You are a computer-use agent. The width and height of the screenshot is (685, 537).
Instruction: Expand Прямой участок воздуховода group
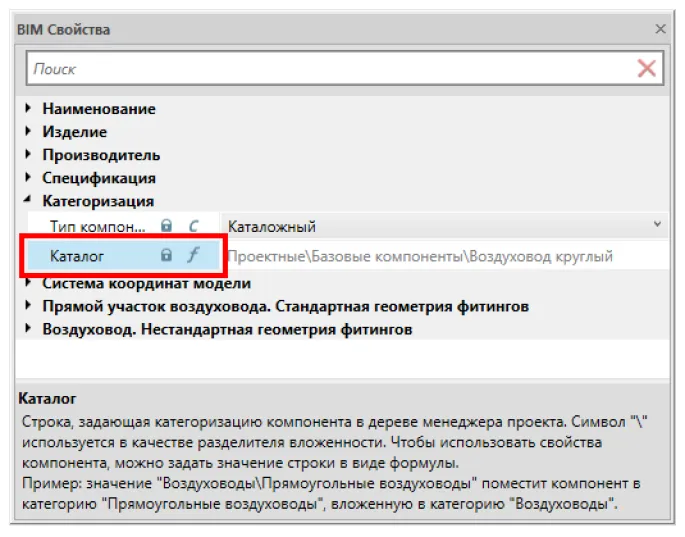click(28, 306)
